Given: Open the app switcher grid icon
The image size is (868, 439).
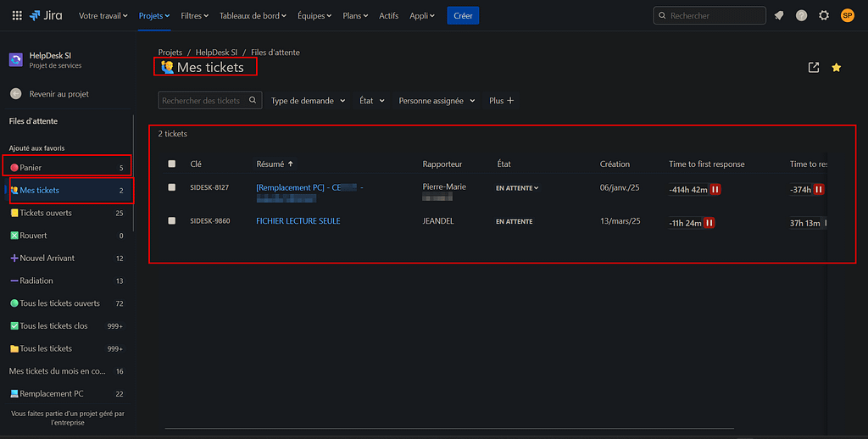Looking at the screenshot, I should coord(17,15).
